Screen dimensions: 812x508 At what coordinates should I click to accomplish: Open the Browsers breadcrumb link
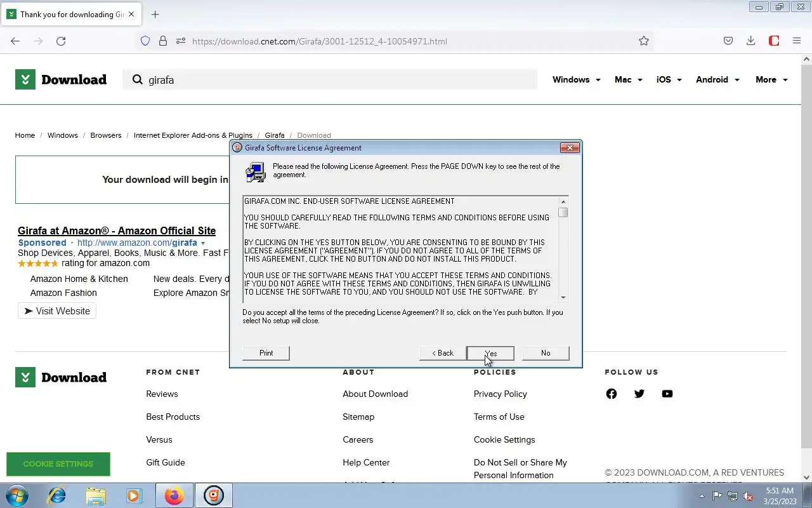click(106, 135)
